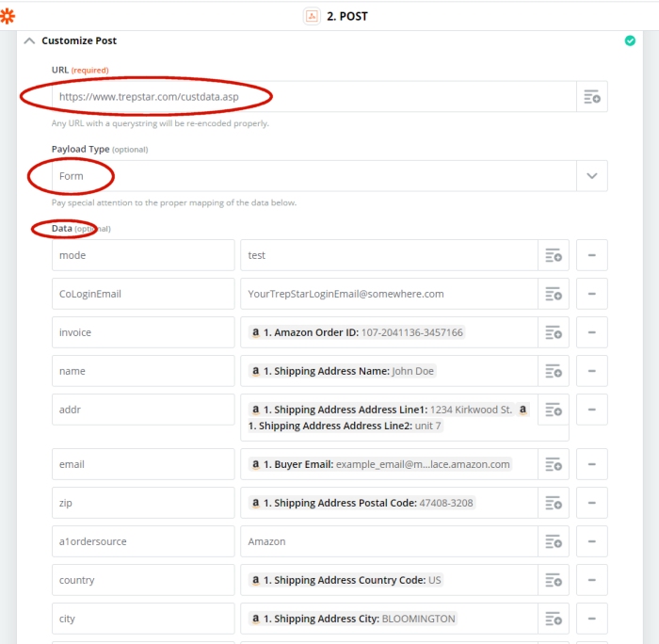Click the Amazon Order ID value pill
The width and height of the screenshot is (659, 644).
pos(357,332)
